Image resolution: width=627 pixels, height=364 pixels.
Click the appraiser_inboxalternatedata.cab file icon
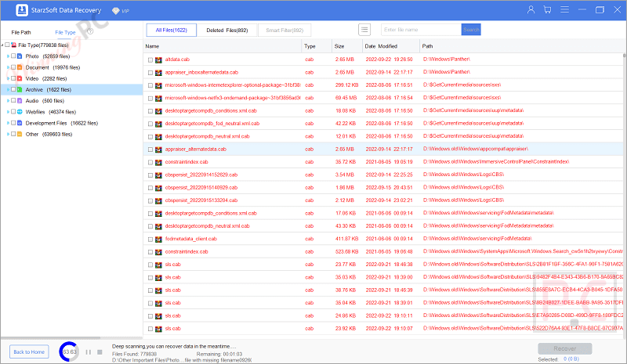pos(159,72)
